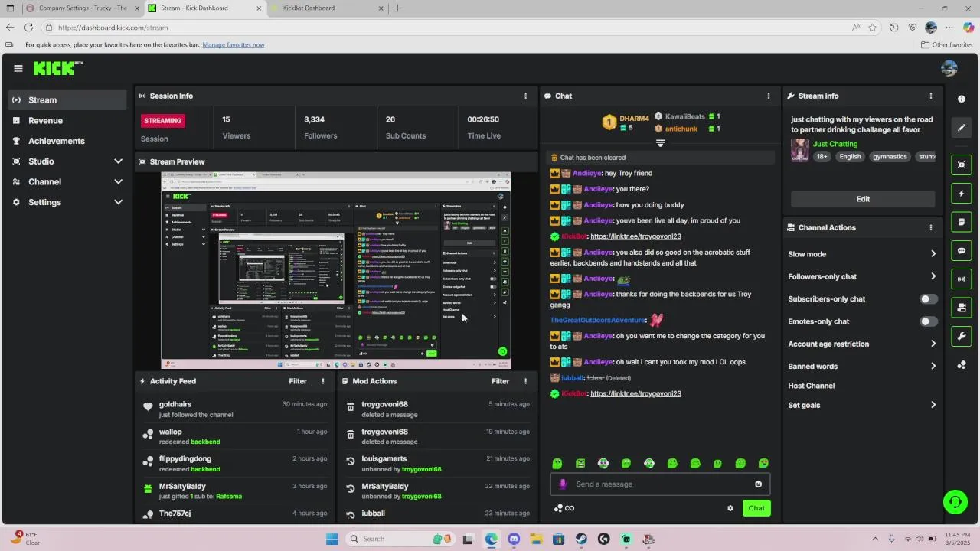This screenshot has height=551, width=980.
Task: Open the green support headset bubble
Action: (x=955, y=502)
